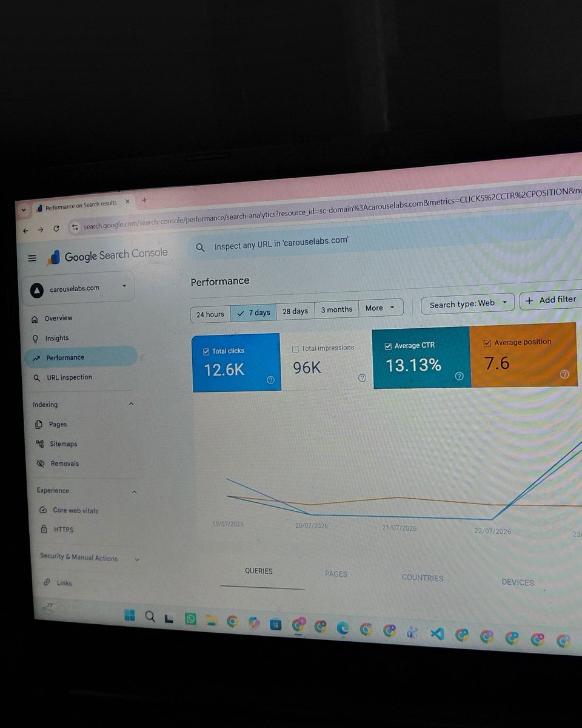Select Performance in sidebar

click(x=81, y=357)
